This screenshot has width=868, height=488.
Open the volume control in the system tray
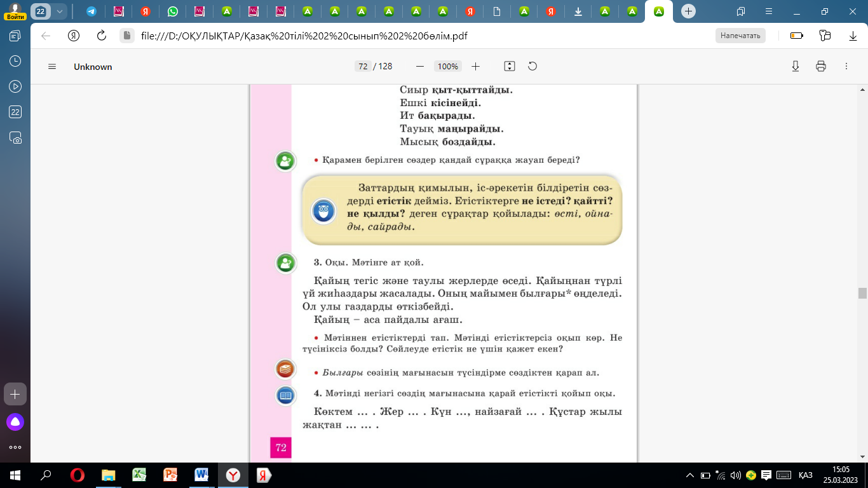point(736,475)
